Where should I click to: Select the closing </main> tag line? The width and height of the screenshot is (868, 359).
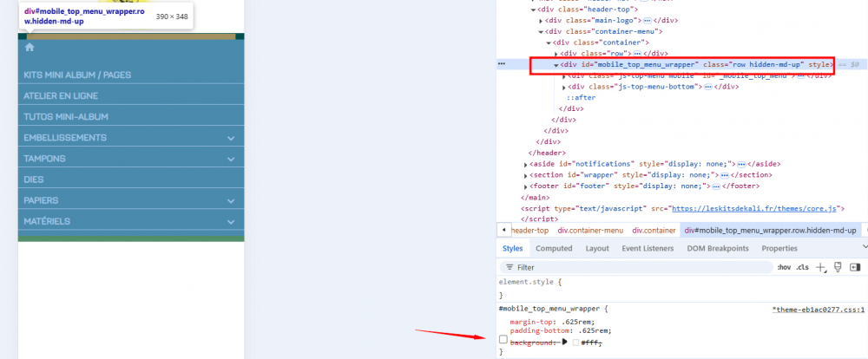535,198
